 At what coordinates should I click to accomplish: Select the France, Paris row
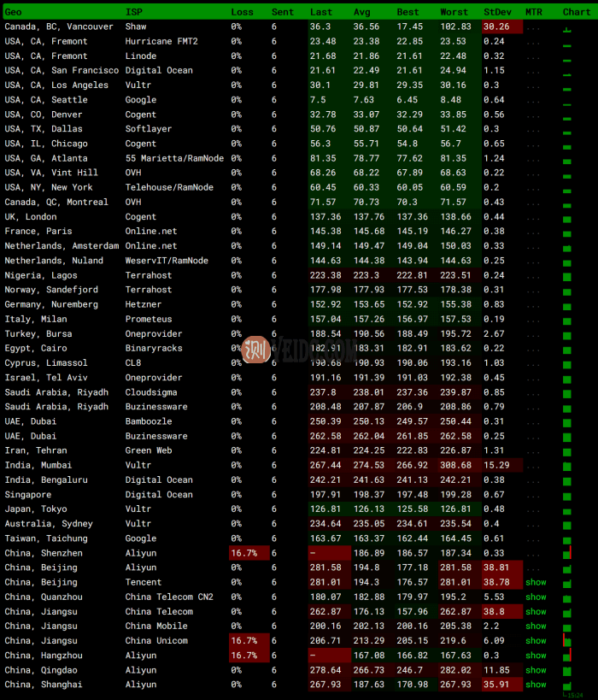click(x=299, y=232)
